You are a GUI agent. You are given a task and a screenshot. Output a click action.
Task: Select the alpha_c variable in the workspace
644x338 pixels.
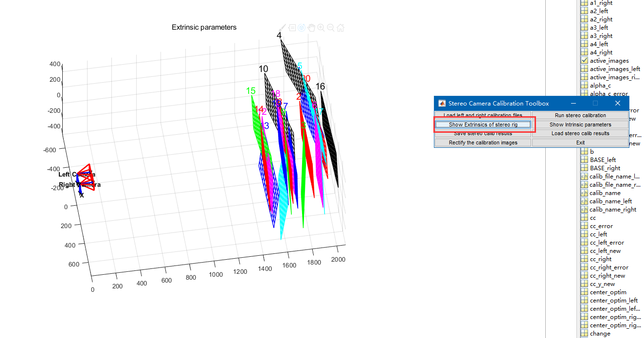coord(601,85)
